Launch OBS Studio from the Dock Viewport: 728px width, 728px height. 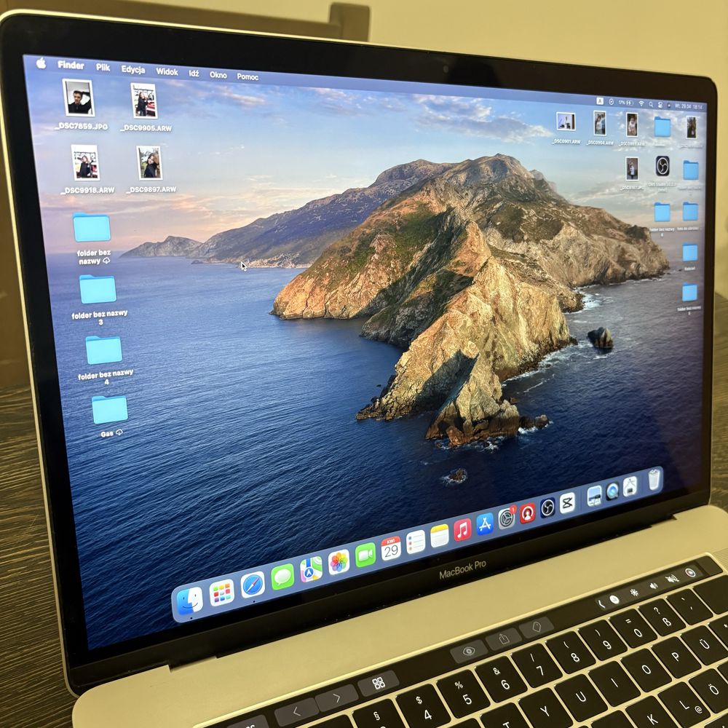click(x=548, y=507)
